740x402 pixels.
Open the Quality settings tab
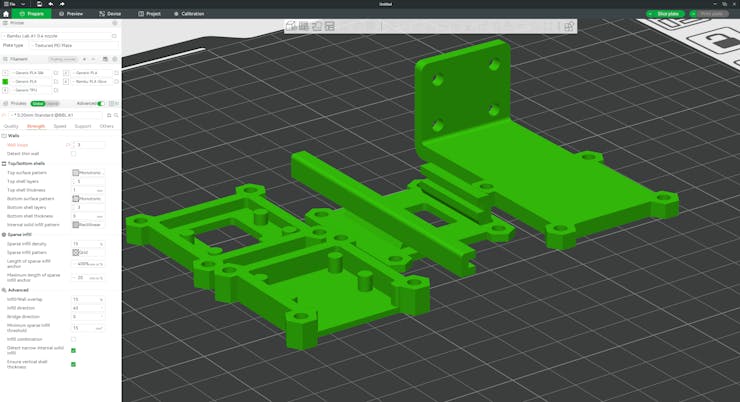(11, 126)
